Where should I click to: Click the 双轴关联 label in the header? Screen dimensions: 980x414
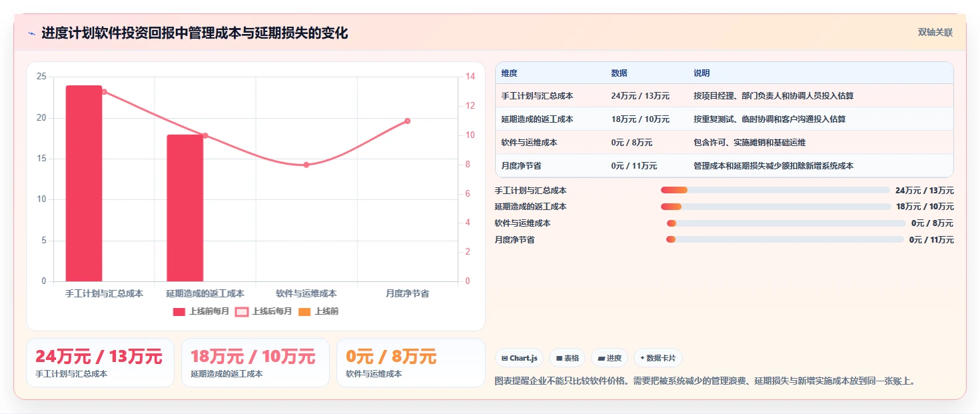coord(935,33)
